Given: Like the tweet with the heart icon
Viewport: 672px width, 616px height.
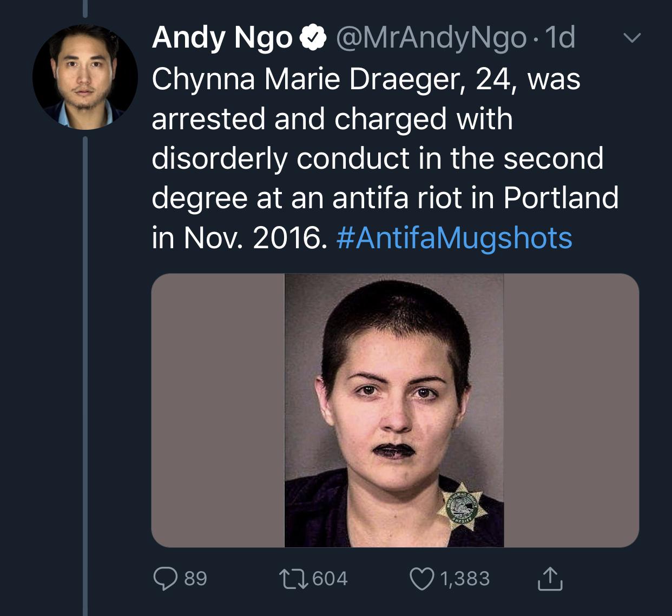Looking at the screenshot, I should (x=422, y=578).
